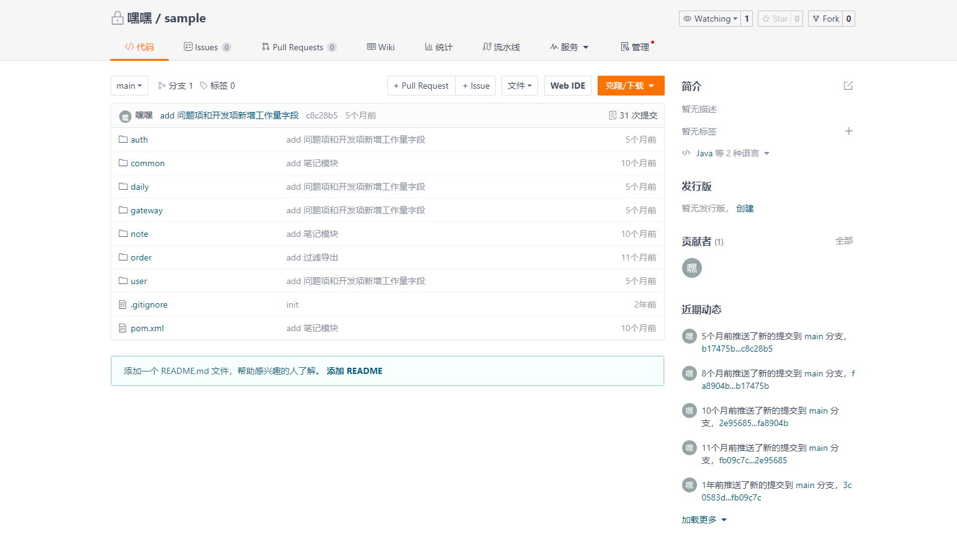Click avatar beside 8个月前 push activity
The height and width of the screenshot is (560, 957).
point(689,373)
